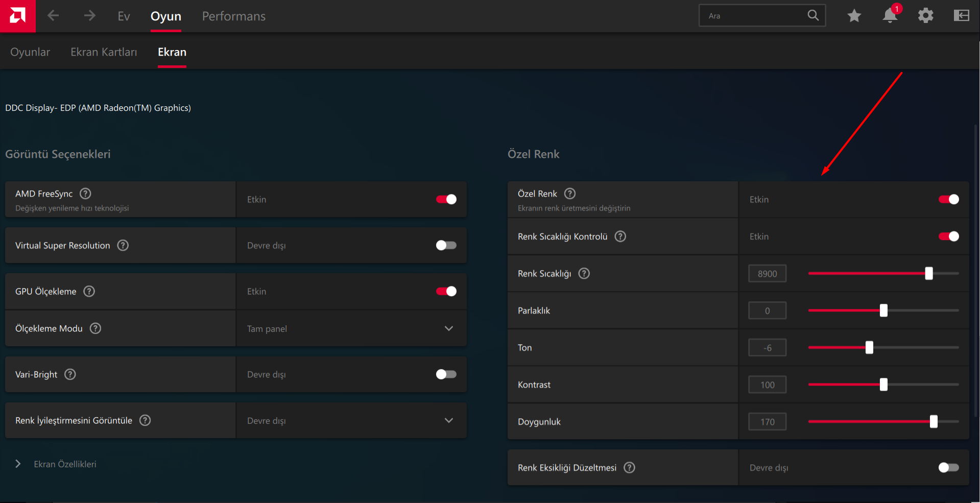Click Renk Sıcaklığı value box 8900
Viewport: 980px width, 503px height.
tap(767, 274)
